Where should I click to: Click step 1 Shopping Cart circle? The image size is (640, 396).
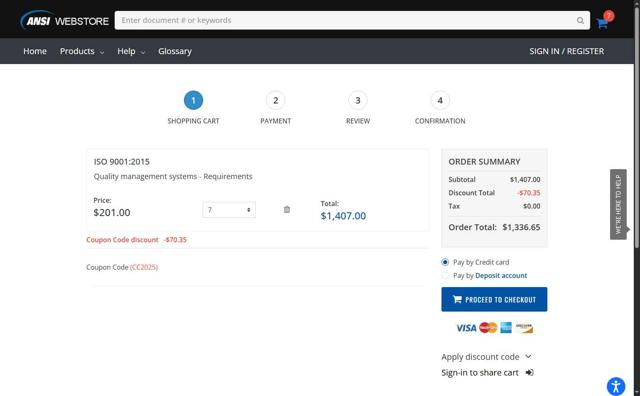193,100
